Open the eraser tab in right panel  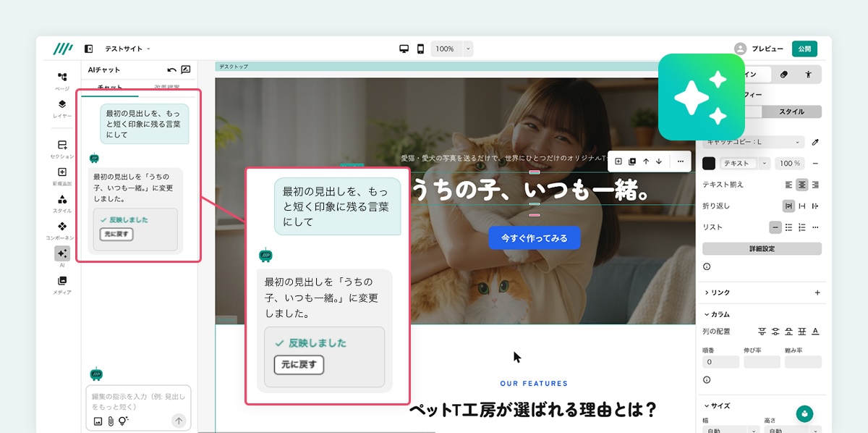tap(785, 74)
